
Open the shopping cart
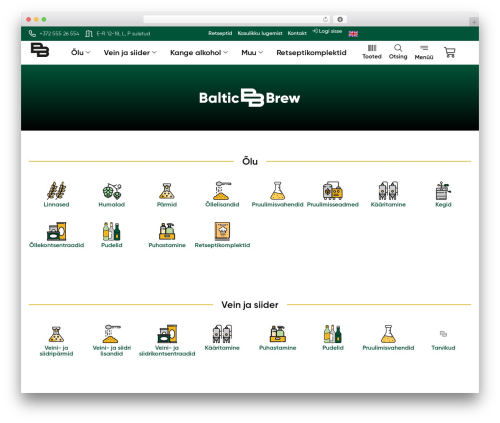pos(450,52)
